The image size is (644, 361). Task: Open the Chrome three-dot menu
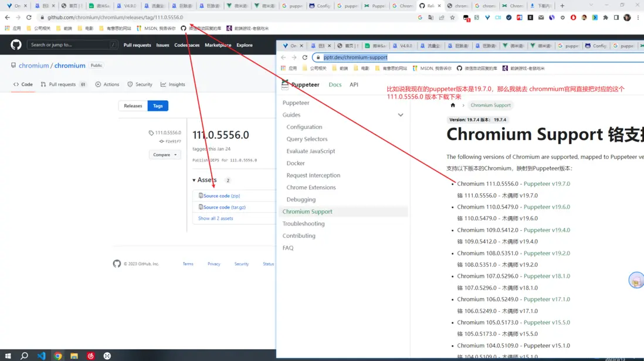point(638,18)
